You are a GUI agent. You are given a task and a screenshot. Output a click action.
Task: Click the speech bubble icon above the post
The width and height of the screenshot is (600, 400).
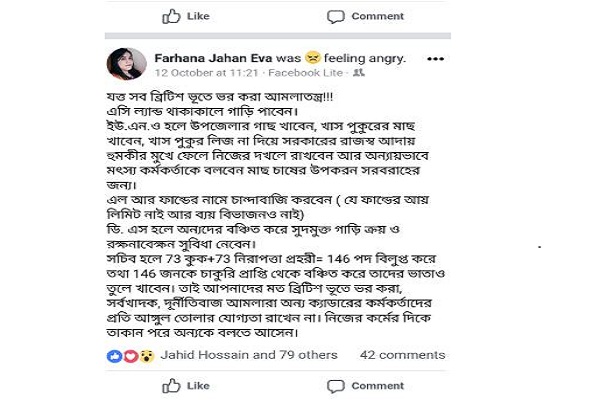click(337, 16)
